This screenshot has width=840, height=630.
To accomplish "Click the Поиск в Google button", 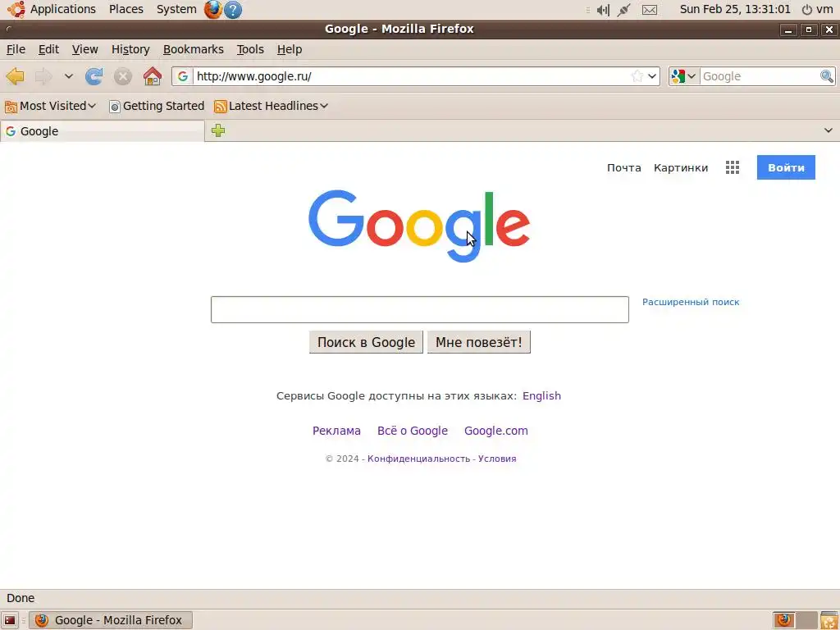I will coord(366,342).
